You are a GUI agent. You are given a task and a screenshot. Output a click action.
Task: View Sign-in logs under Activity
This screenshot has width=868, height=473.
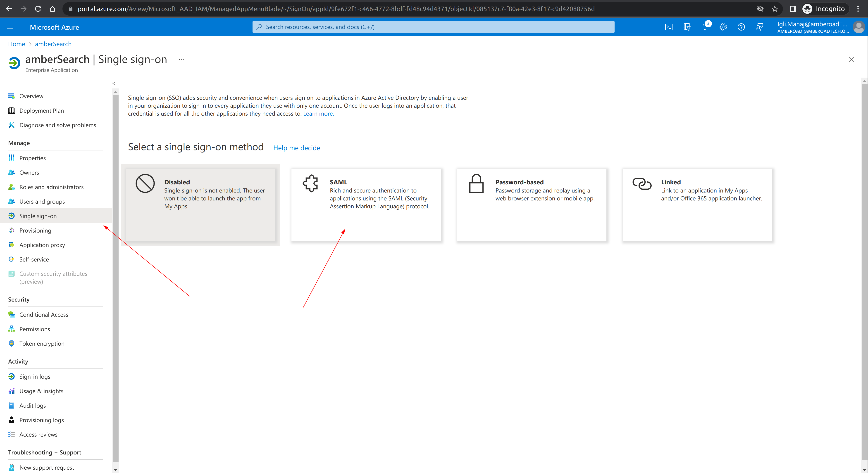(35, 376)
